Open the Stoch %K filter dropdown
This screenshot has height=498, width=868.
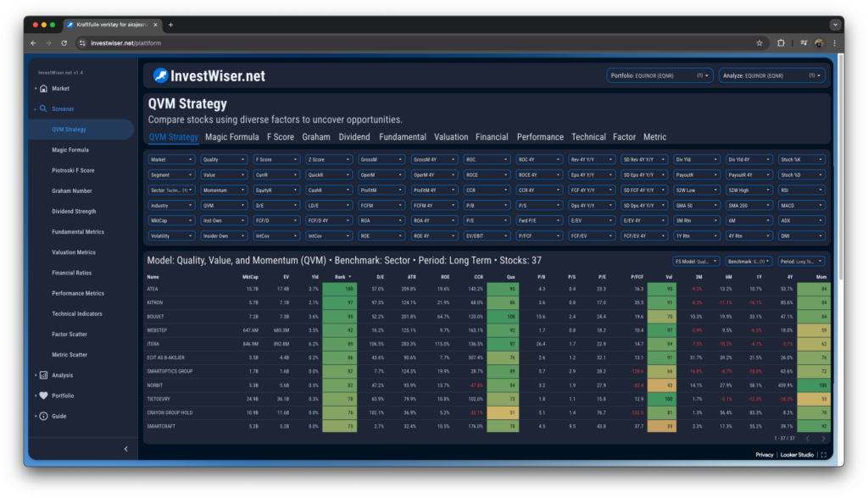point(802,159)
